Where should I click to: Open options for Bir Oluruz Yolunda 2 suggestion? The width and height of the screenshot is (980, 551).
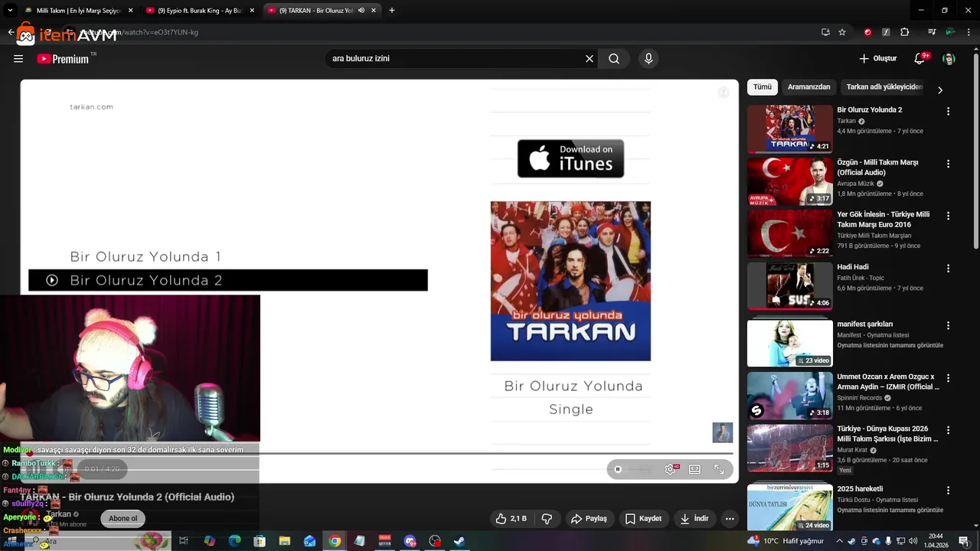tap(948, 111)
